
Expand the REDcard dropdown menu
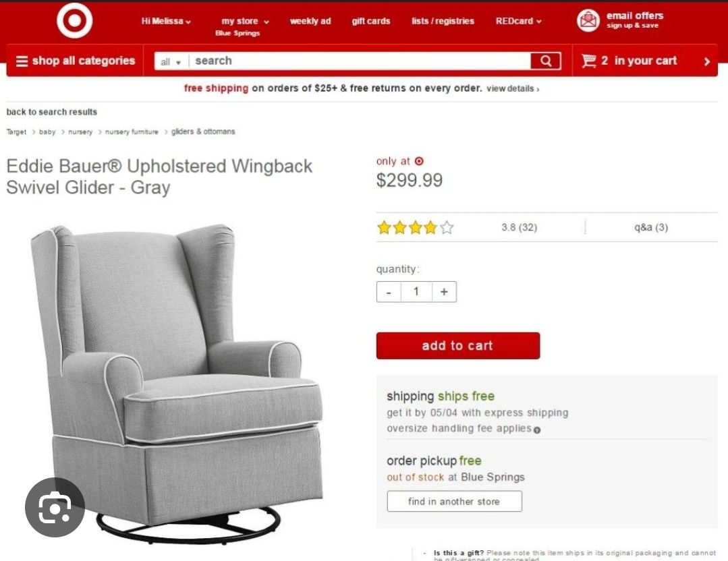[518, 22]
